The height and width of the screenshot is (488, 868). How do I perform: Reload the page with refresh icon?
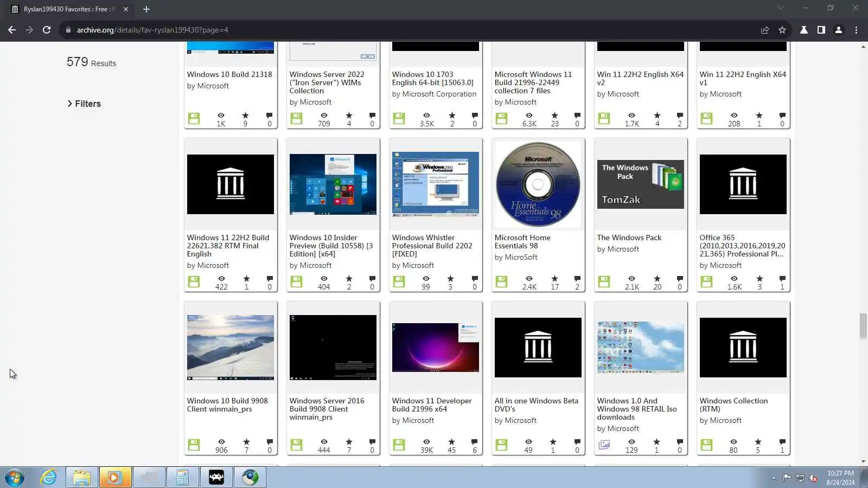click(47, 30)
